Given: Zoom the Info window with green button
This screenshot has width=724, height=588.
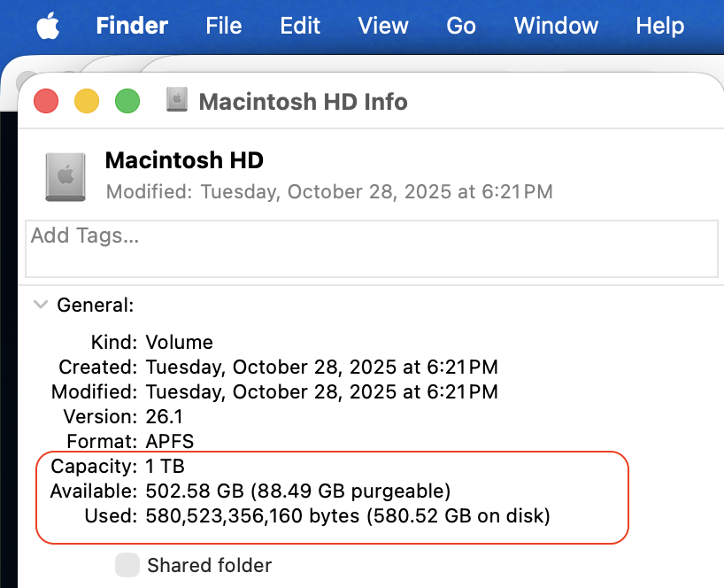Looking at the screenshot, I should [127, 101].
